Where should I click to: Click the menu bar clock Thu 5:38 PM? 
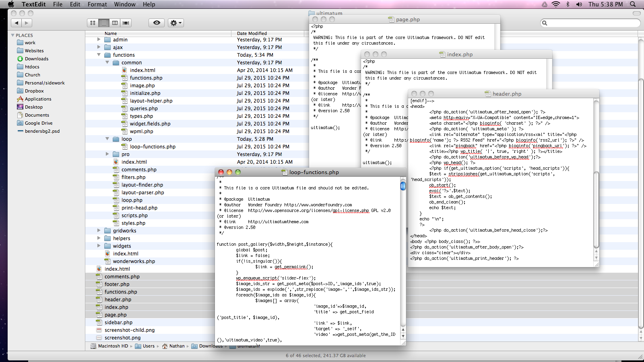pyautogui.click(x=605, y=4)
